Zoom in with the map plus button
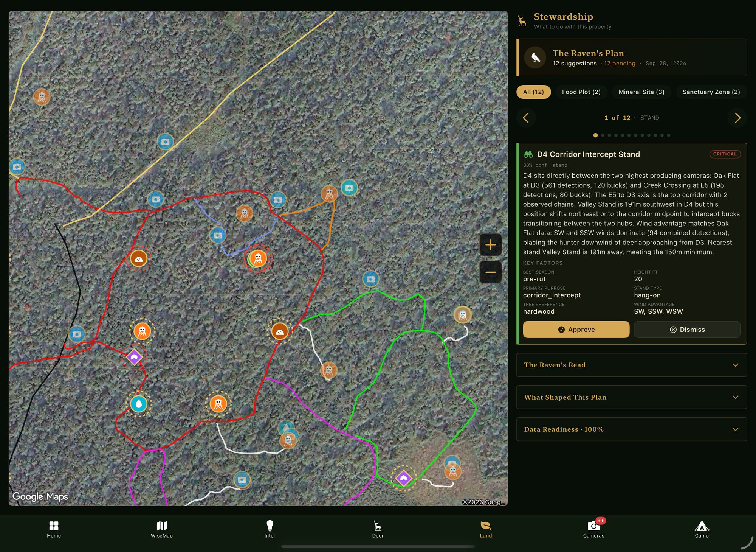 490,245
